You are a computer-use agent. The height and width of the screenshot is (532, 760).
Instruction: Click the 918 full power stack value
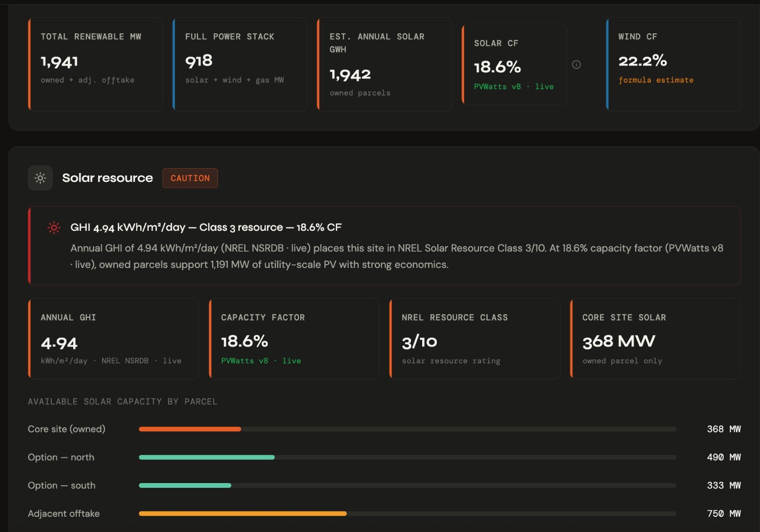pos(199,61)
